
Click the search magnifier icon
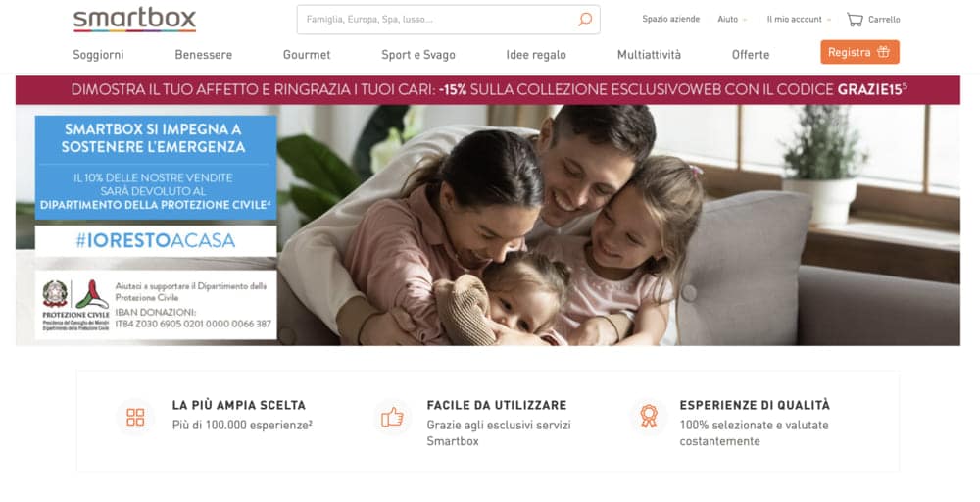coord(585,20)
